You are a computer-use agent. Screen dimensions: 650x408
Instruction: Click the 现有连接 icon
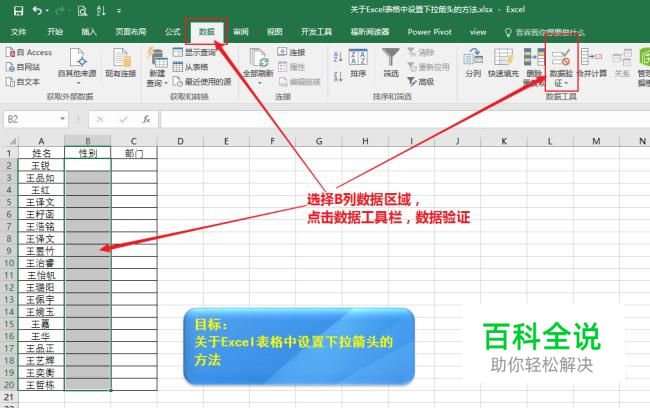121,63
